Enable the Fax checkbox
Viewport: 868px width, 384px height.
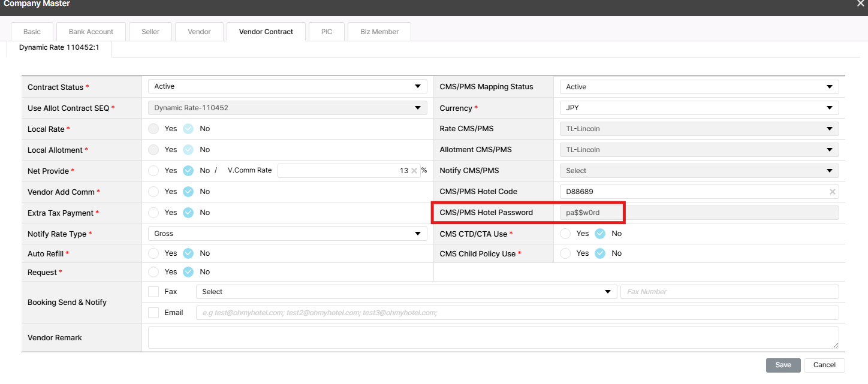point(154,292)
